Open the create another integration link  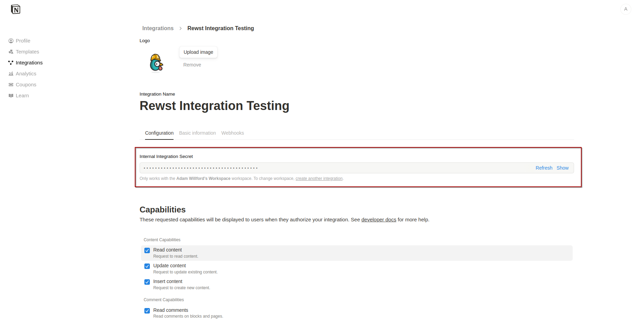319,179
